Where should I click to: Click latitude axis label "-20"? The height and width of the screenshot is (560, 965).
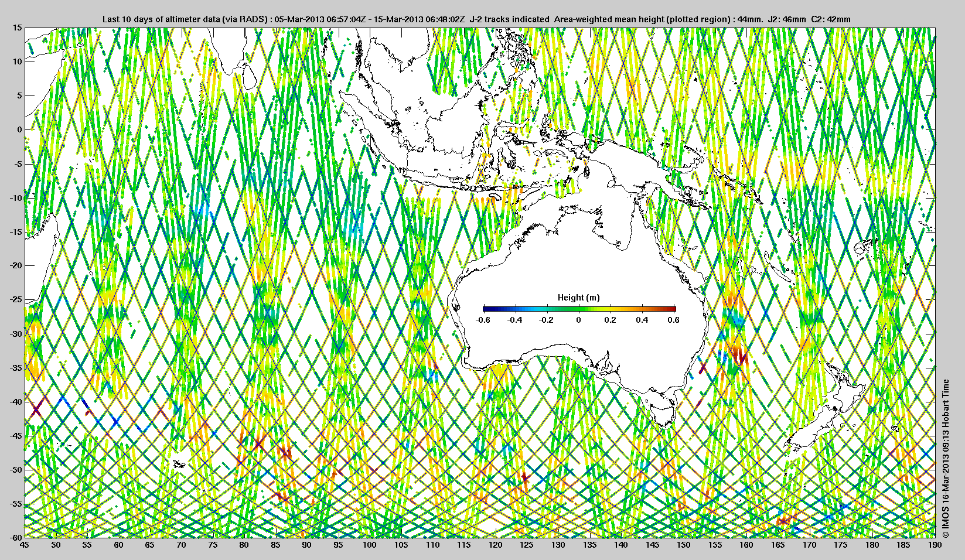[x=16, y=265]
